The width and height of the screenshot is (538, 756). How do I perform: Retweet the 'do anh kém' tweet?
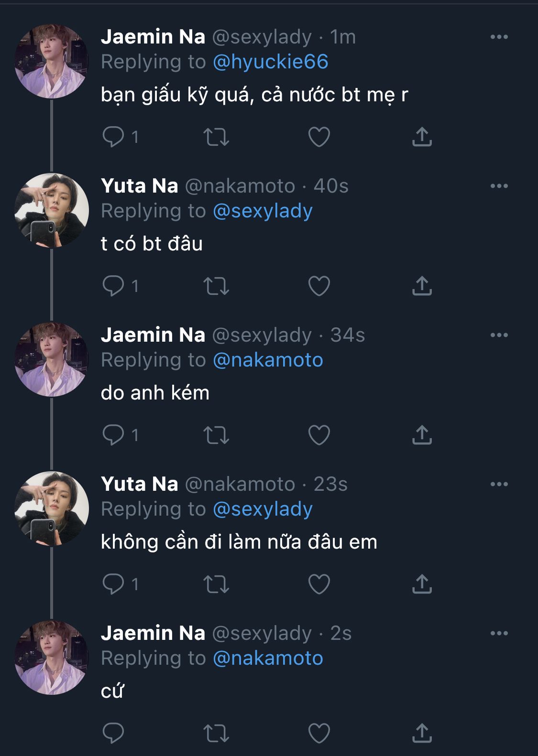[x=216, y=435]
